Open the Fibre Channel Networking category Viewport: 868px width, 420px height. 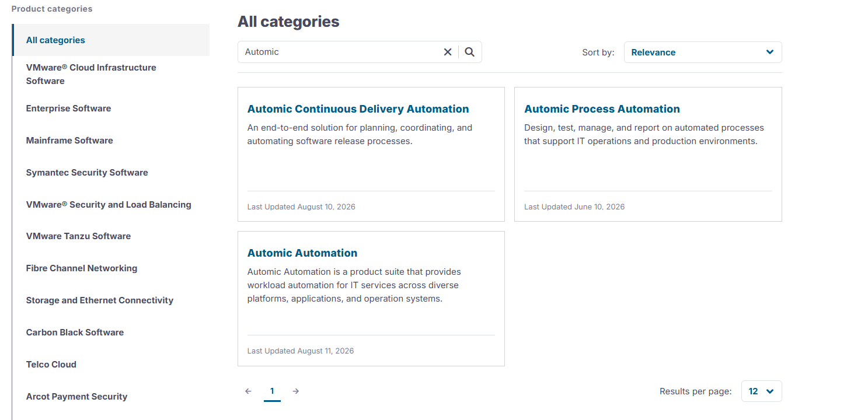click(x=82, y=268)
